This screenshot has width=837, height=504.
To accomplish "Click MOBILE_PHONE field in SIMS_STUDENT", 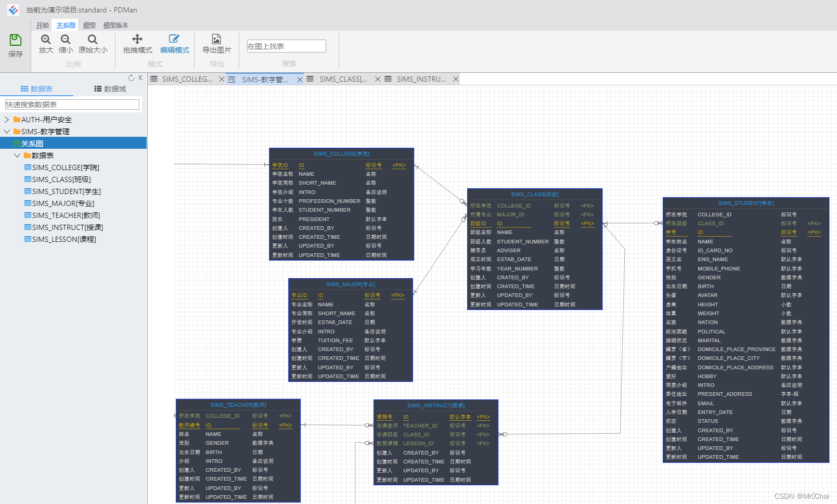I will tap(719, 269).
